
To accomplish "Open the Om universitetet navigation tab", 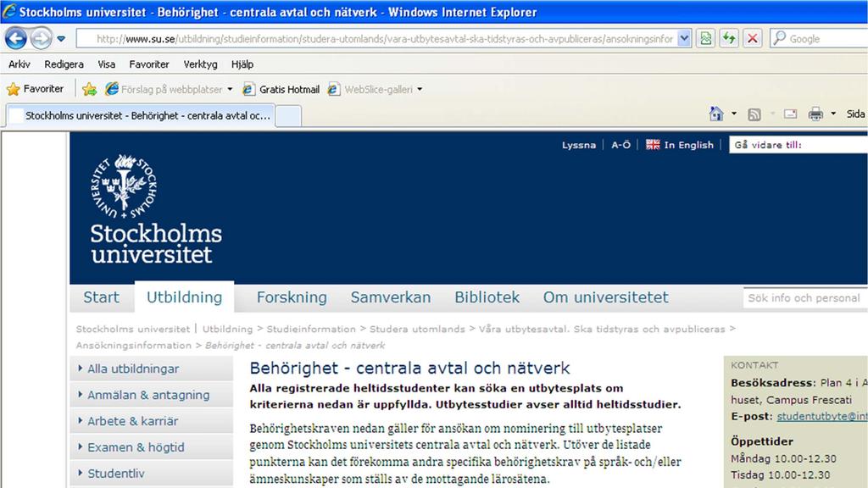I will [605, 297].
